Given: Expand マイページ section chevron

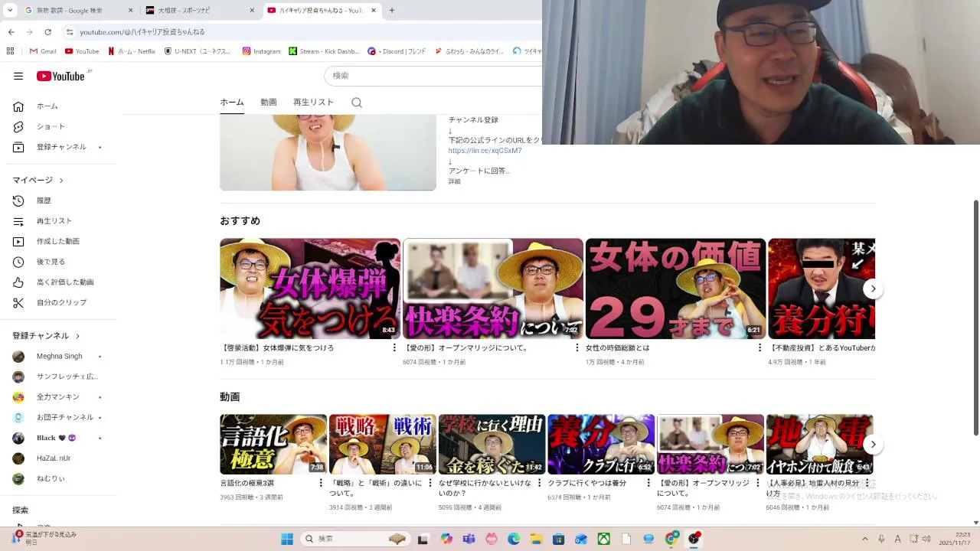Looking at the screenshot, I should point(61,181).
